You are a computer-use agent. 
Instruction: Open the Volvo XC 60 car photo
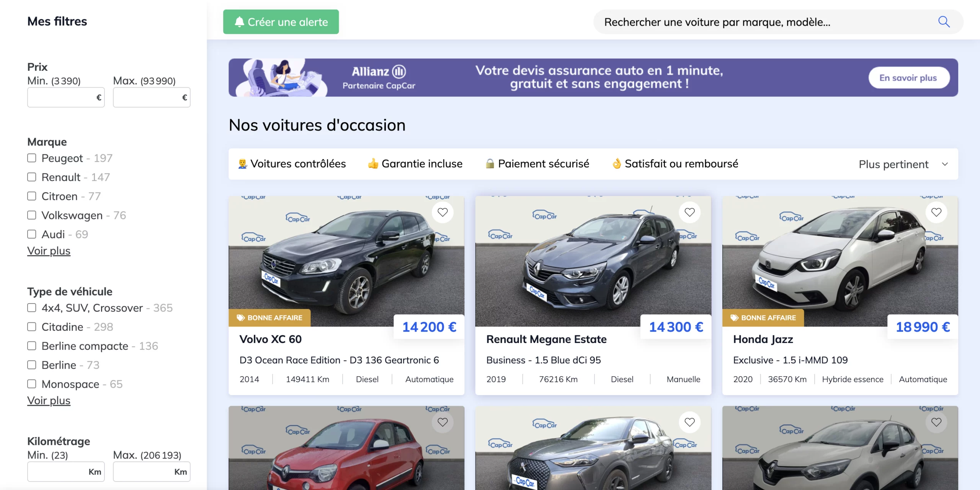pos(346,261)
